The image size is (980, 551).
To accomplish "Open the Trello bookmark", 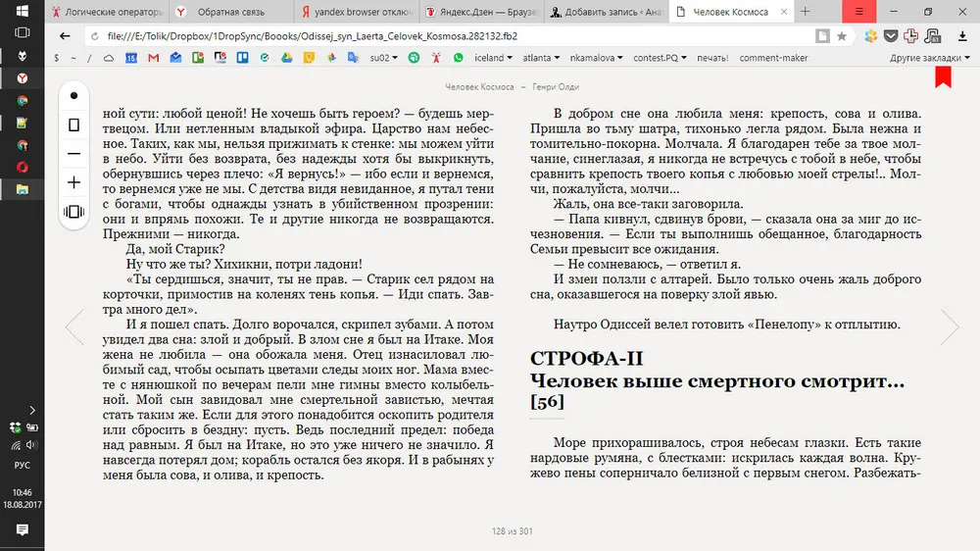I will [242, 58].
